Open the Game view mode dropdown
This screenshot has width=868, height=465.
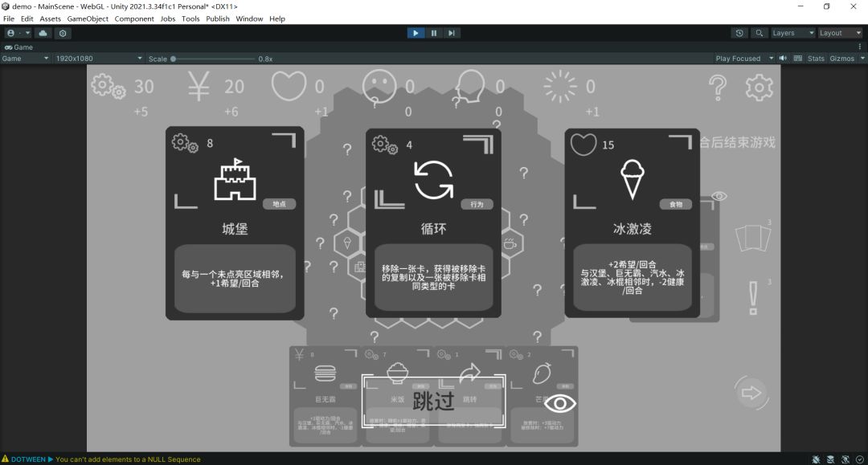click(x=25, y=59)
